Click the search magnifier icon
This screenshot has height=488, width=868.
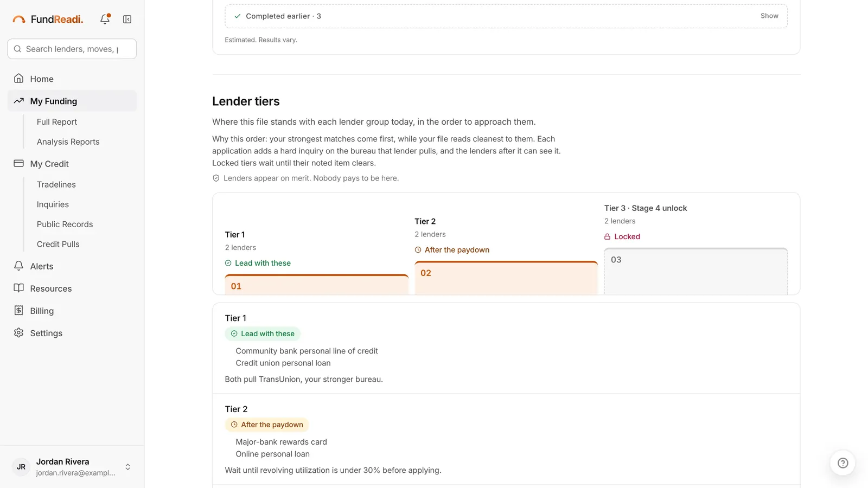[x=17, y=49]
